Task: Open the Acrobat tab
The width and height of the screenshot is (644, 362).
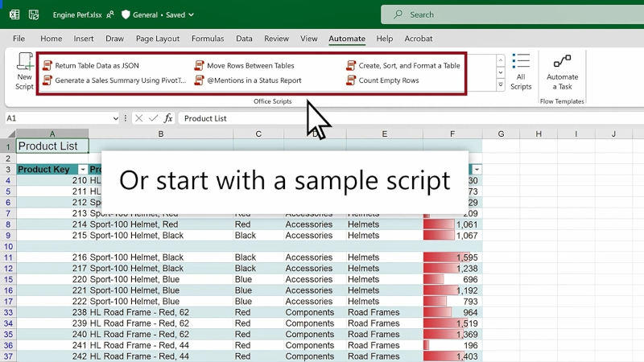Action: point(419,39)
